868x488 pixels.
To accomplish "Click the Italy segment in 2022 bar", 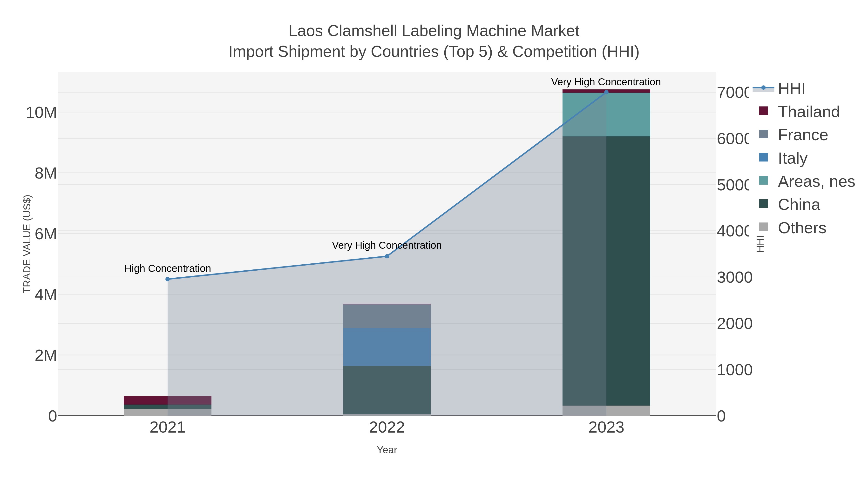I will coord(387,347).
